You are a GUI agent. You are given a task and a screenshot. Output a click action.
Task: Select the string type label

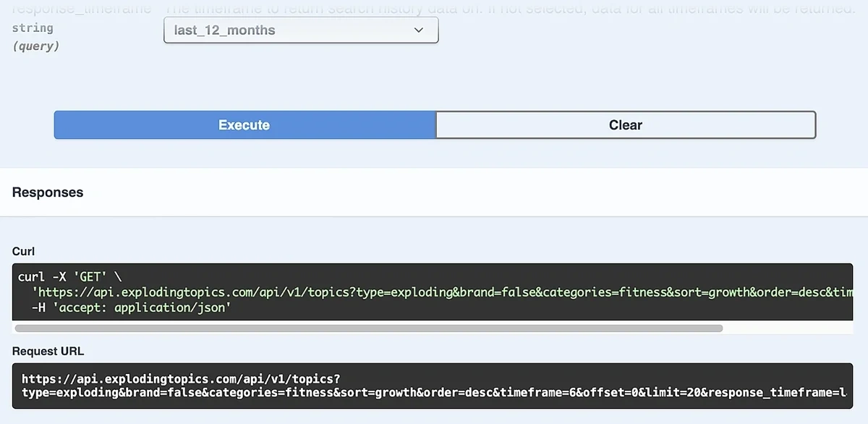(x=33, y=27)
